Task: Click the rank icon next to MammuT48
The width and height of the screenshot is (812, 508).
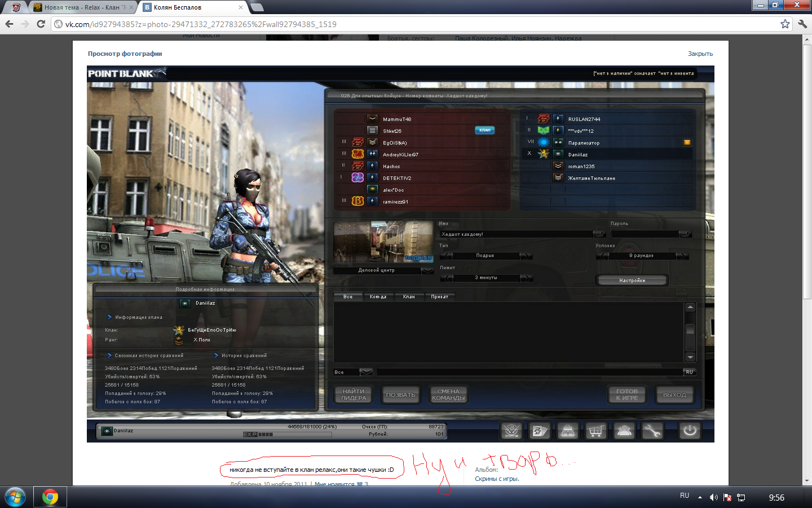Action: [372, 119]
